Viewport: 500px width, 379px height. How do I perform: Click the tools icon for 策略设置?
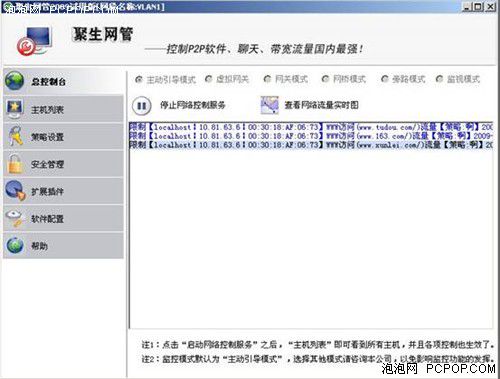[x=15, y=136]
